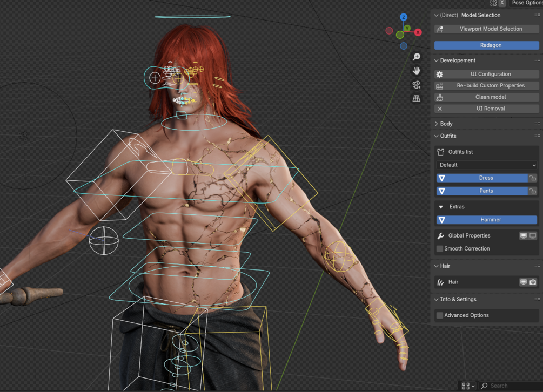Toggle the camera view icon
Image resolution: width=543 pixels, height=392 pixels.
point(417,84)
